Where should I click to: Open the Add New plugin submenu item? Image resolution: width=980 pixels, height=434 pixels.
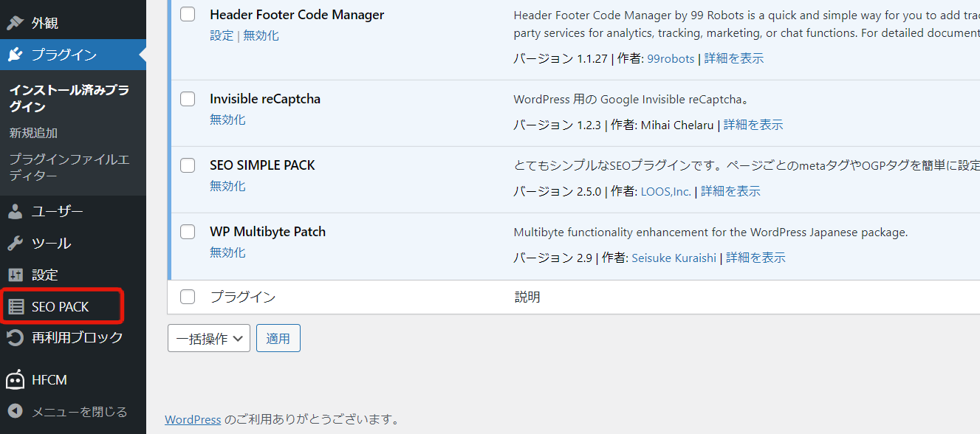[33, 133]
